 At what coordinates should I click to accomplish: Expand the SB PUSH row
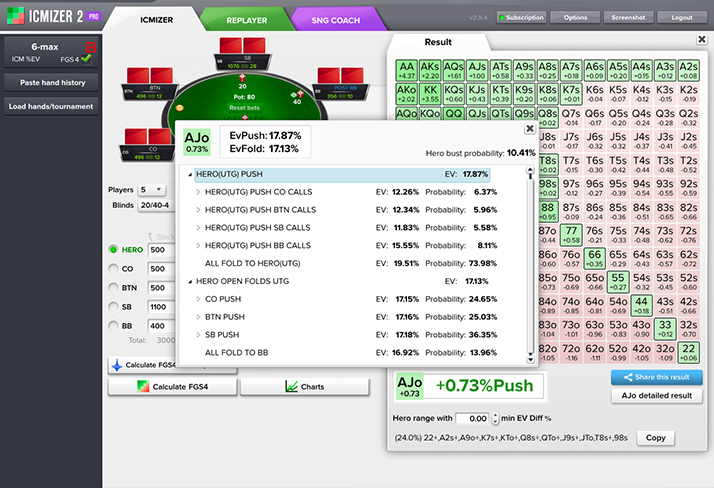pyautogui.click(x=198, y=335)
